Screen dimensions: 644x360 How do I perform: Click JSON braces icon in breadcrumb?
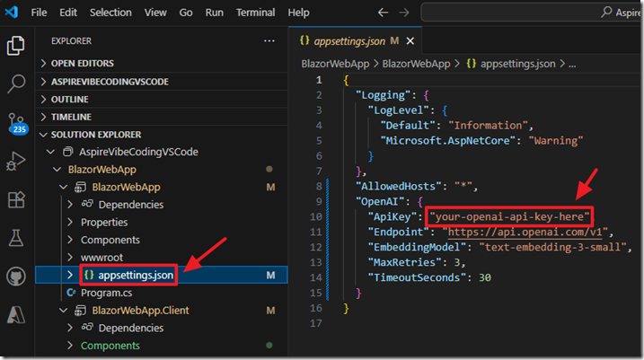tap(471, 64)
